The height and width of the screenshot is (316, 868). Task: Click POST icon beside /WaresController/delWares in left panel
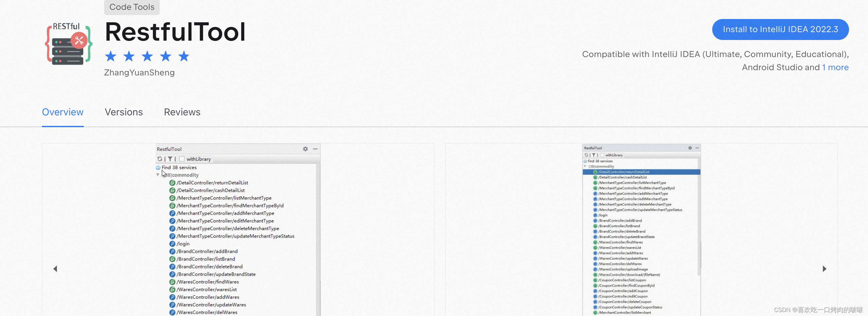tap(172, 312)
